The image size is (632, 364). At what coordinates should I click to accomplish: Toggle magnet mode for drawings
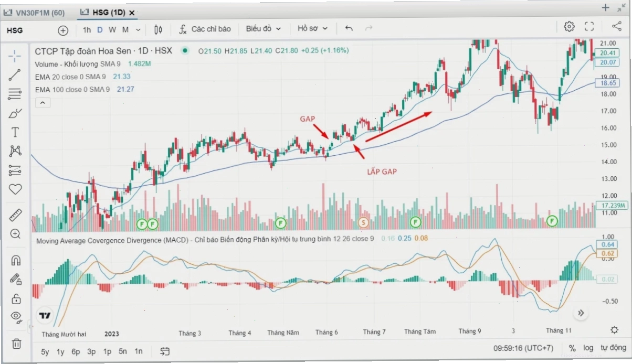[16, 260]
